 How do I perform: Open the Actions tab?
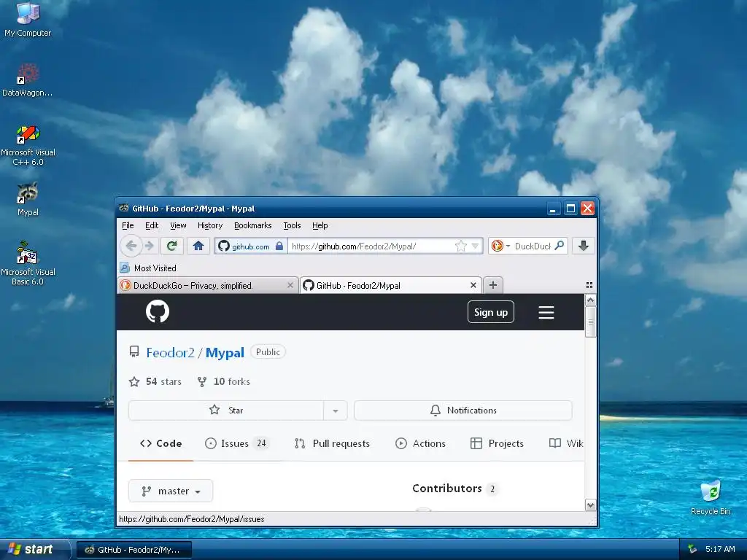pyautogui.click(x=420, y=443)
